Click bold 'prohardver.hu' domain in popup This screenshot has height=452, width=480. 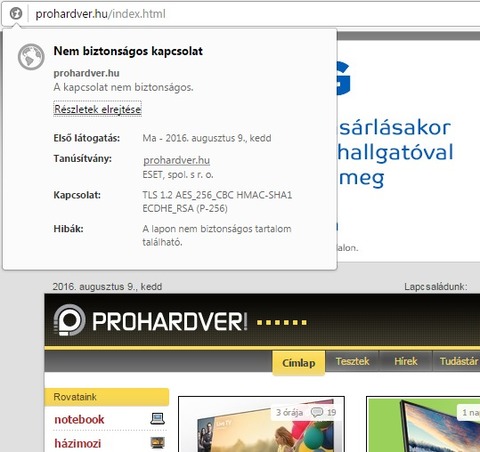click(x=87, y=73)
